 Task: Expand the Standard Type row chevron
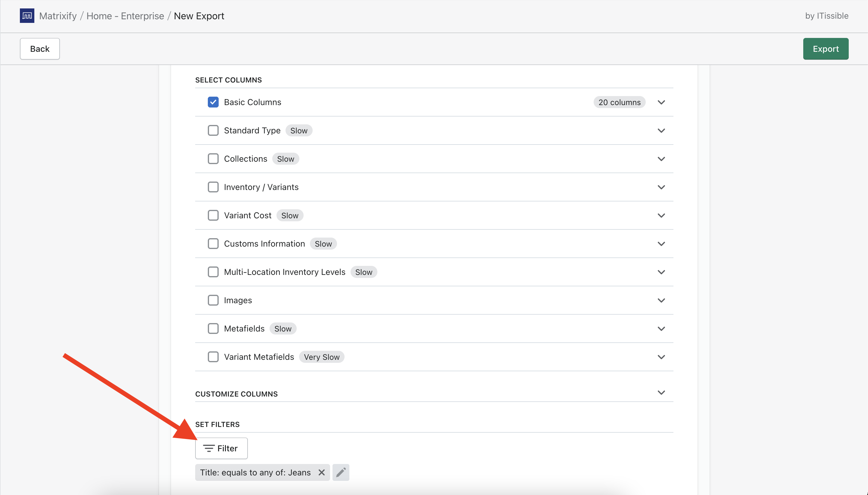[660, 131]
